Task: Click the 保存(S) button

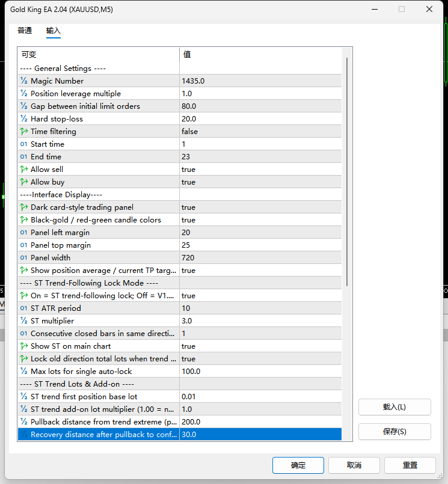Action: [x=394, y=432]
